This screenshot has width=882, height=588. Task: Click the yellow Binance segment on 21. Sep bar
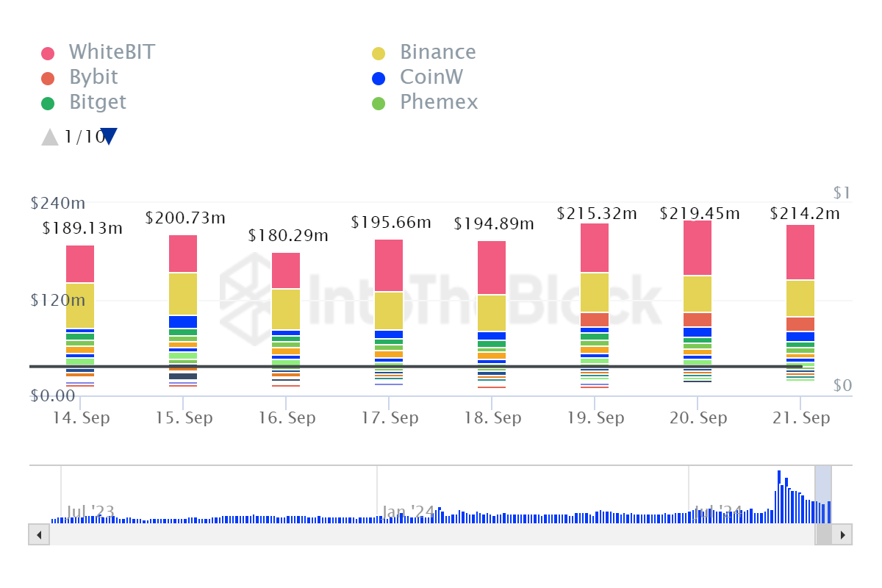800,298
